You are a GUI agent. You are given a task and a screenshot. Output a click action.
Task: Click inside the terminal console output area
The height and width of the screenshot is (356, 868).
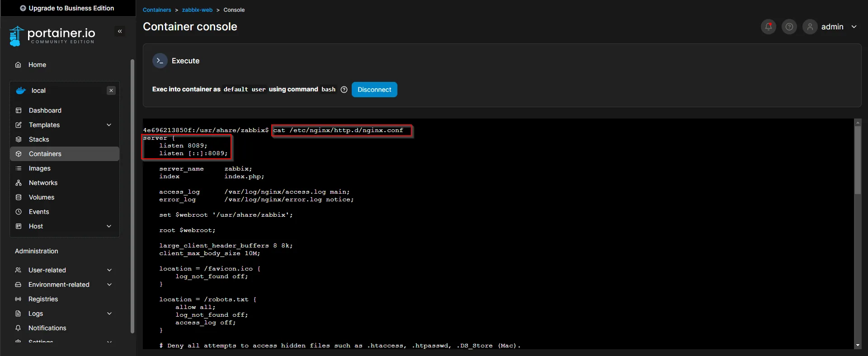[498, 234]
